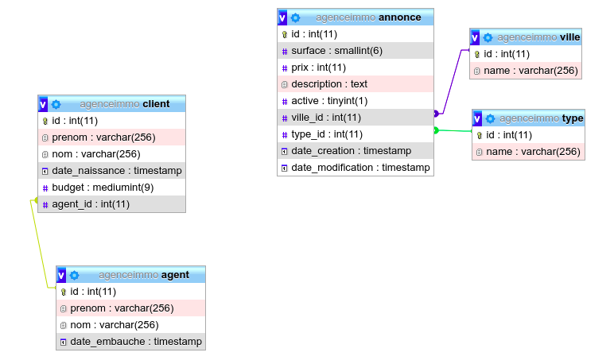Toggle the V button on the agent table
The width and height of the screenshot is (614, 364).
[x=61, y=275]
